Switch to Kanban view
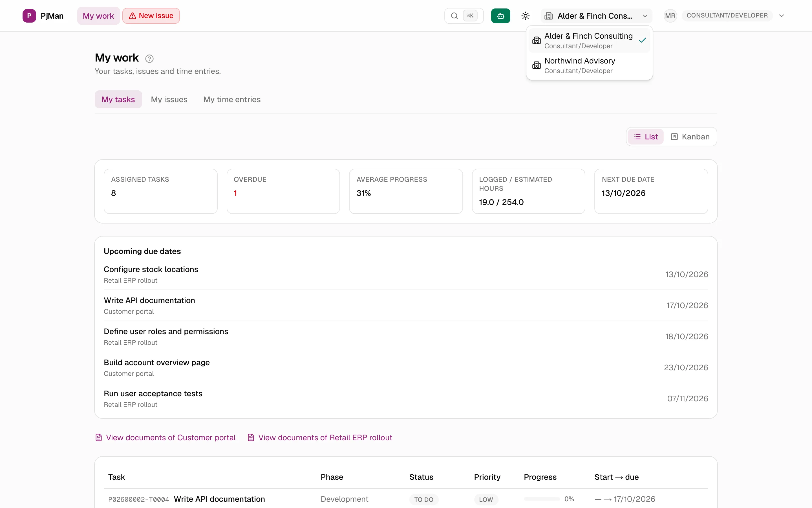812x508 pixels. [690, 137]
